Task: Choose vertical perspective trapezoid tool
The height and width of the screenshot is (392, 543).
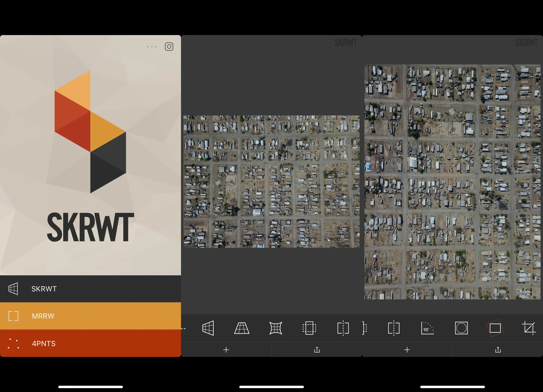Action: (x=242, y=328)
